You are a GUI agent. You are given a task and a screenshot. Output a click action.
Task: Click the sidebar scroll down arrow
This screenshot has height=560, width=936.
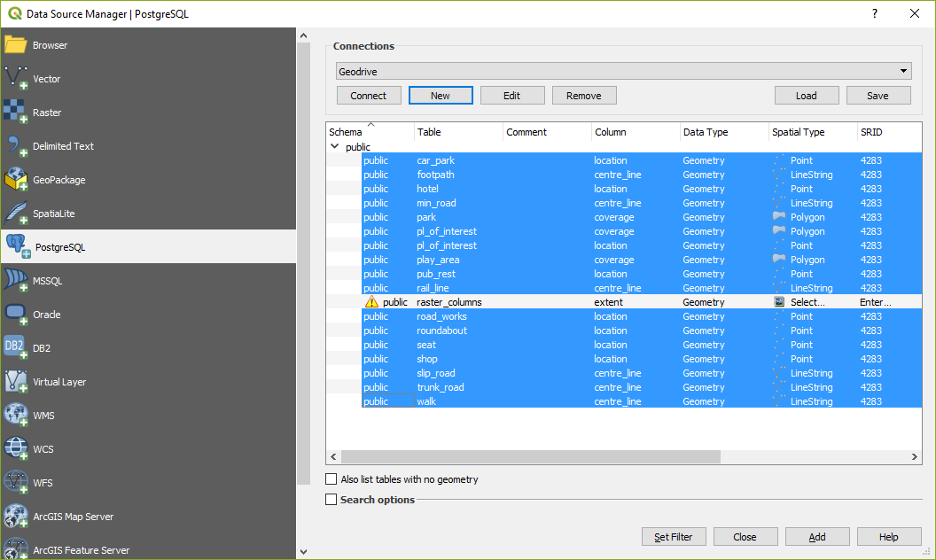[x=303, y=552]
